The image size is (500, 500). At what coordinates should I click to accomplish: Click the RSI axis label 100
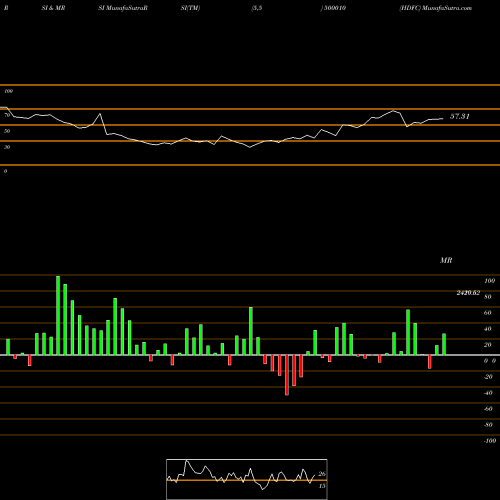tap(8, 91)
